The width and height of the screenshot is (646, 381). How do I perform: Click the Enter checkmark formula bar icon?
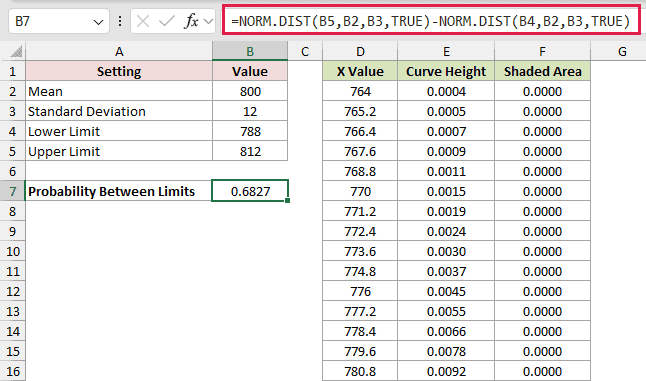pos(166,21)
